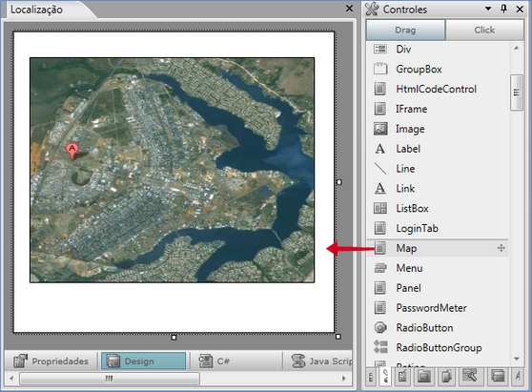The image size is (532, 392).
Task: Open the Controles panel options dropdown arrow
Action: pos(488,9)
